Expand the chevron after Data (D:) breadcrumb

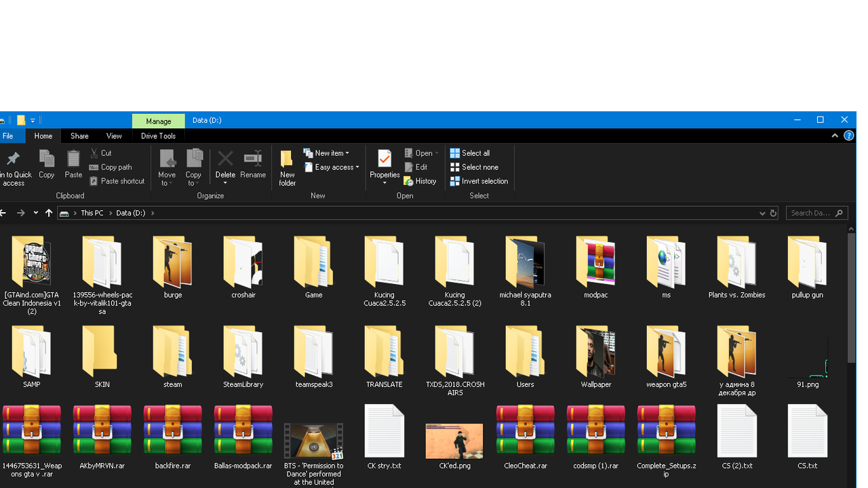pyautogui.click(x=153, y=213)
